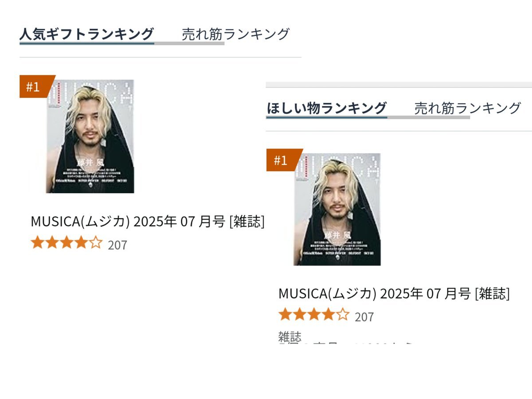
Task: Open the 207 reviews count in 人気ギフトランキング
Action: (117, 245)
